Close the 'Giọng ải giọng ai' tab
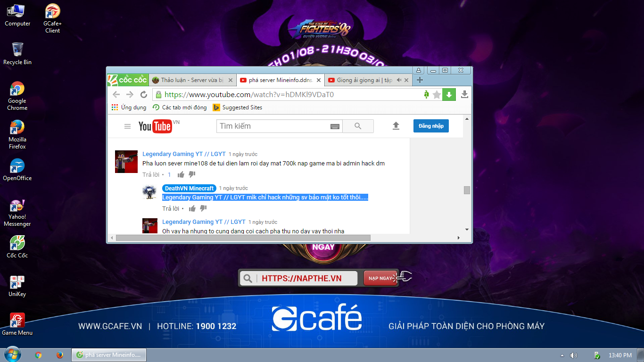This screenshot has height=362, width=644. (407, 80)
